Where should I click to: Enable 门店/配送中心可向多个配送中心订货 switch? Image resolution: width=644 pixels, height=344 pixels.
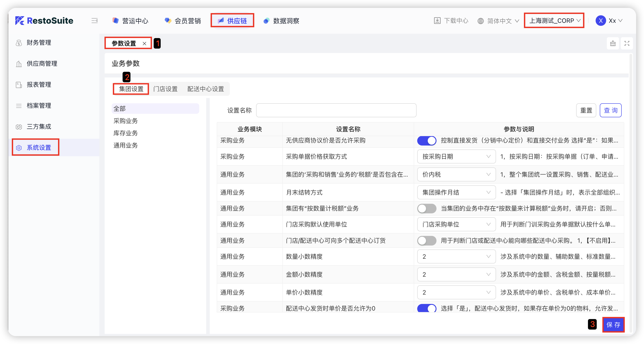[426, 241]
